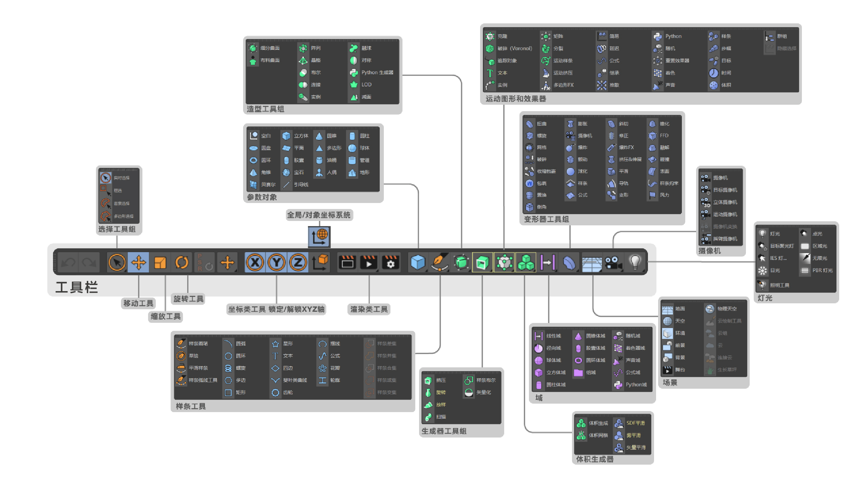Click the MoGraph cloner toolbar icon
Image resolution: width=868 pixels, height=488 pixels.
[504, 262]
